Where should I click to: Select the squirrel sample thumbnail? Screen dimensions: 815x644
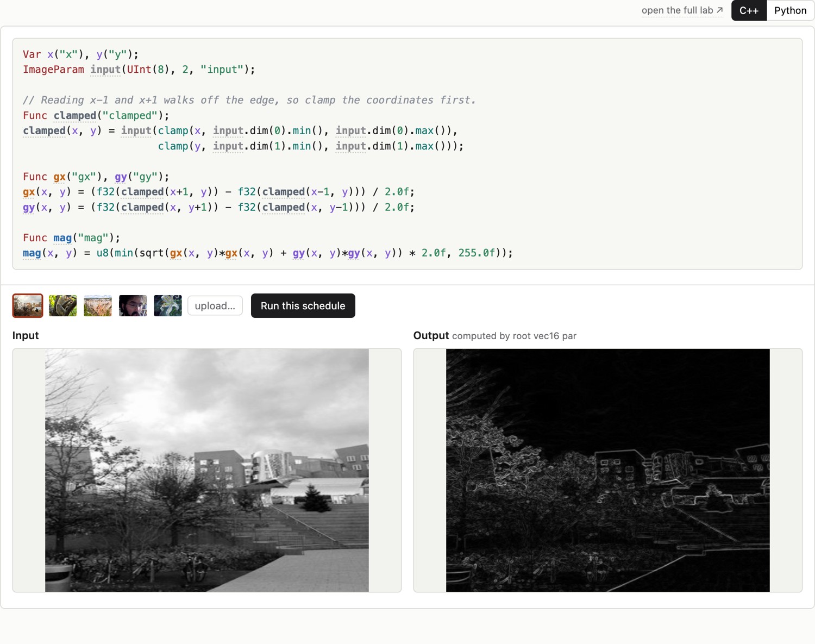62,306
